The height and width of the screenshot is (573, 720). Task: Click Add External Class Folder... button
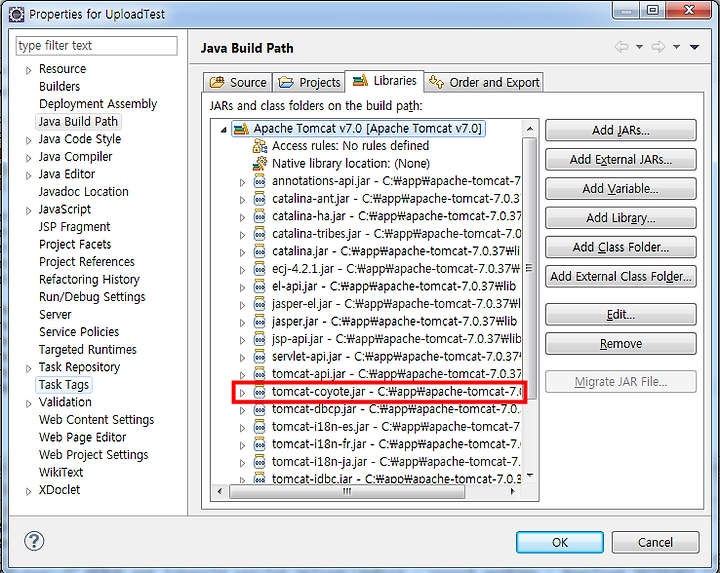click(620, 276)
